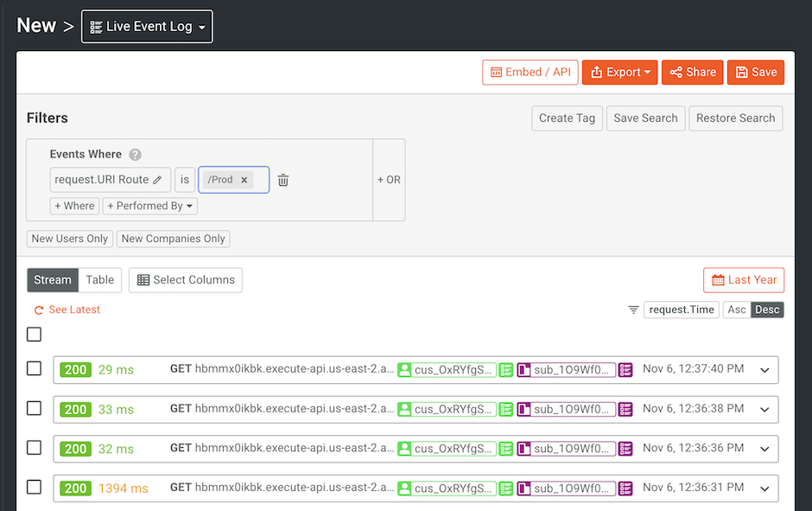The width and height of the screenshot is (812, 511).
Task: Click the company tag in the 29 ms row
Action: click(567, 370)
